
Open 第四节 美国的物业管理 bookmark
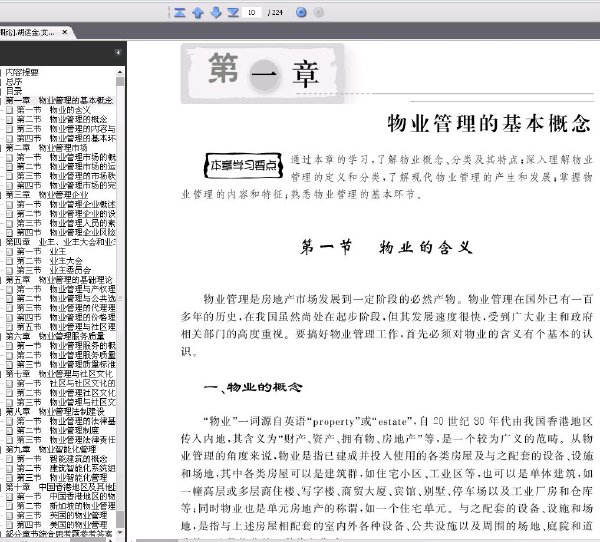62,524
